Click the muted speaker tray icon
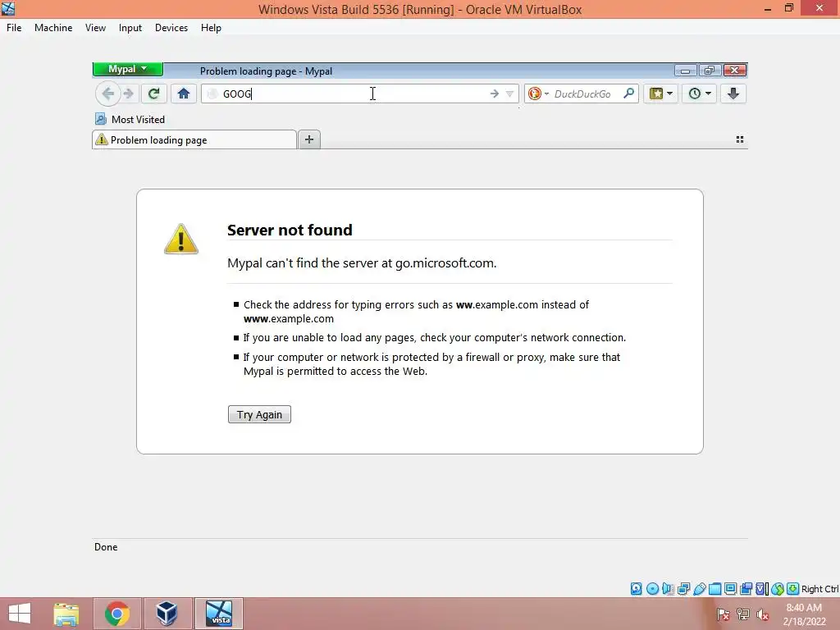 [762, 614]
